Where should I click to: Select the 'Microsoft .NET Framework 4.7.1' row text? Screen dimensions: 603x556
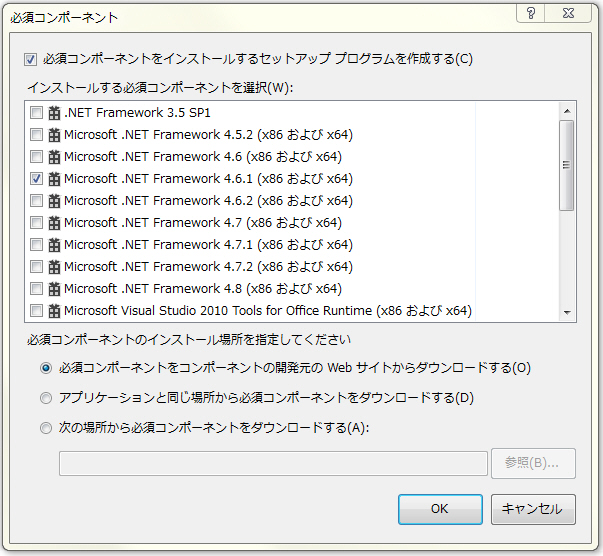coord(208,245)
